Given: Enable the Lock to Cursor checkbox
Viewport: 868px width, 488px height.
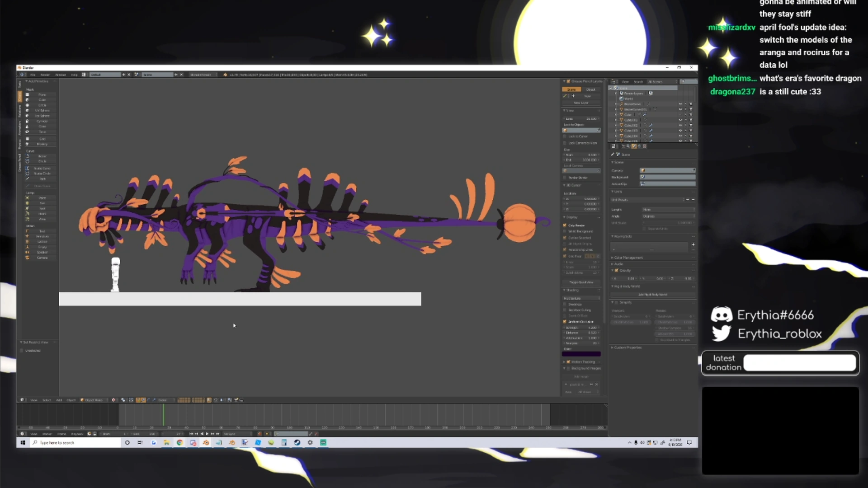Looking at the screenshot, I should click(x=565, y=136).
